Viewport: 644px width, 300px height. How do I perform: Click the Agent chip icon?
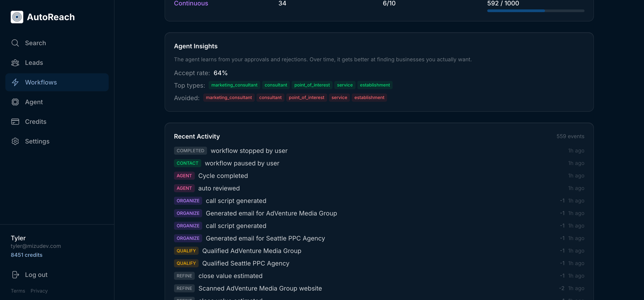pyautogui.click(x=15, y=102)
